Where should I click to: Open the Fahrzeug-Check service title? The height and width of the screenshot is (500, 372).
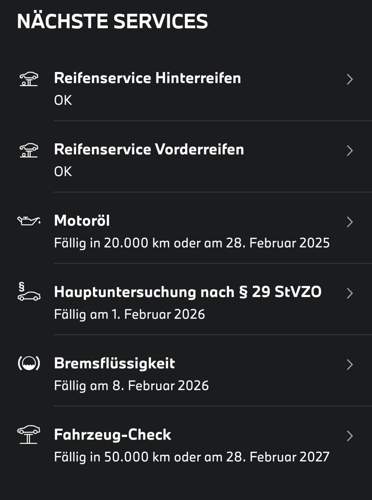point(113,435)
